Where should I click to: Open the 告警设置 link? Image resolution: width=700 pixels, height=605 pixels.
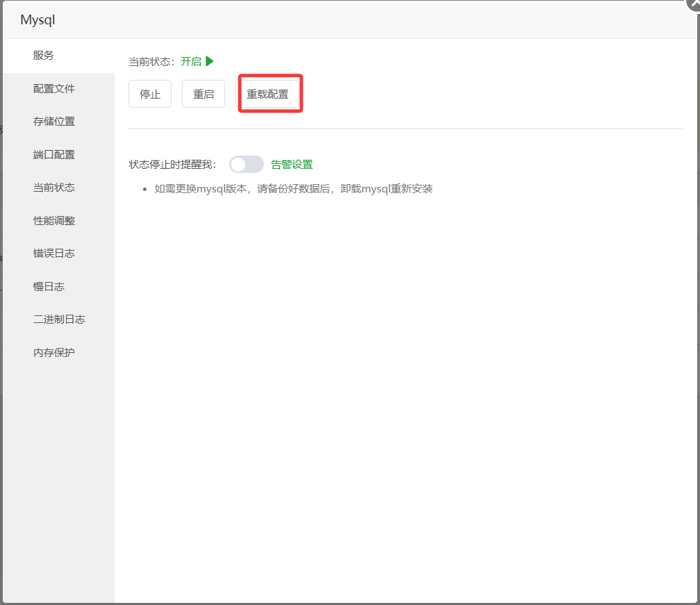tap(292, 165)
